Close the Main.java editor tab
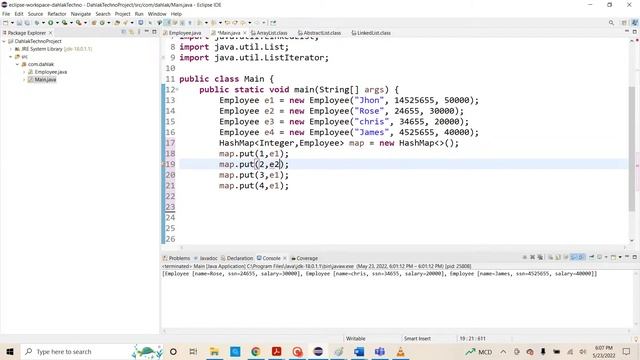This screenshot has height=360, width=640. [x=245, y=33]
